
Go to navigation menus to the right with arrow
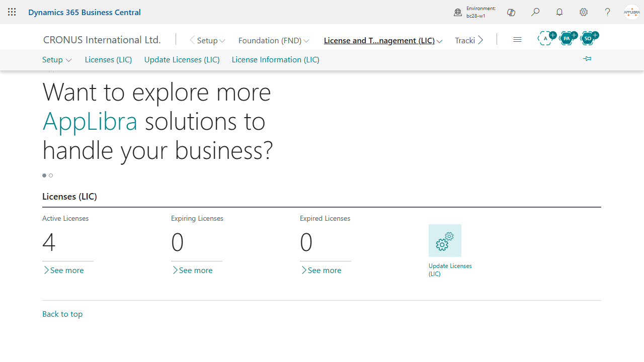click(480, 40)
